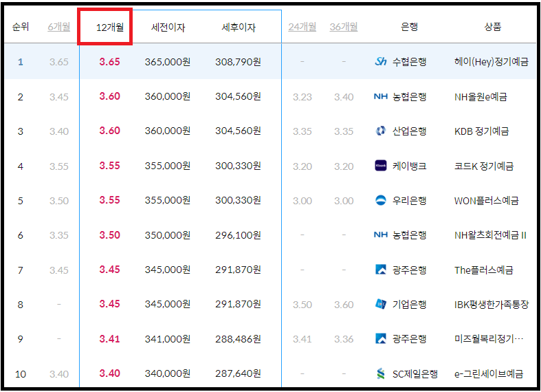Open the NH올원e예금 product
The height and width of the screenshot is (392, 541).
481,97
